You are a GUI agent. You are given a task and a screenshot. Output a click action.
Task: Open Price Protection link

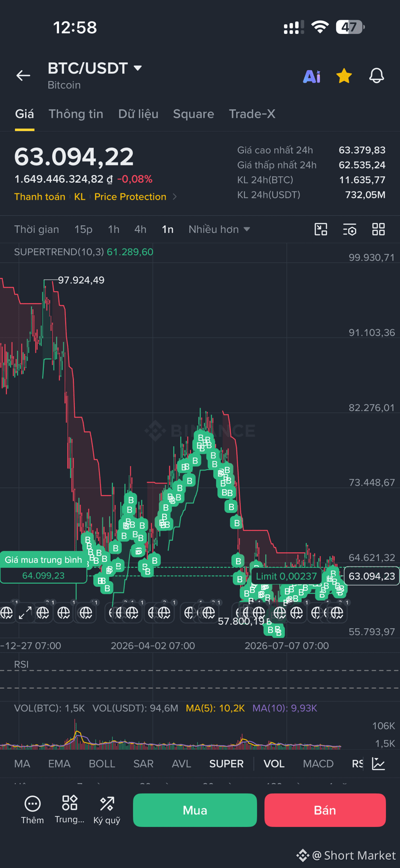point(130,197)
